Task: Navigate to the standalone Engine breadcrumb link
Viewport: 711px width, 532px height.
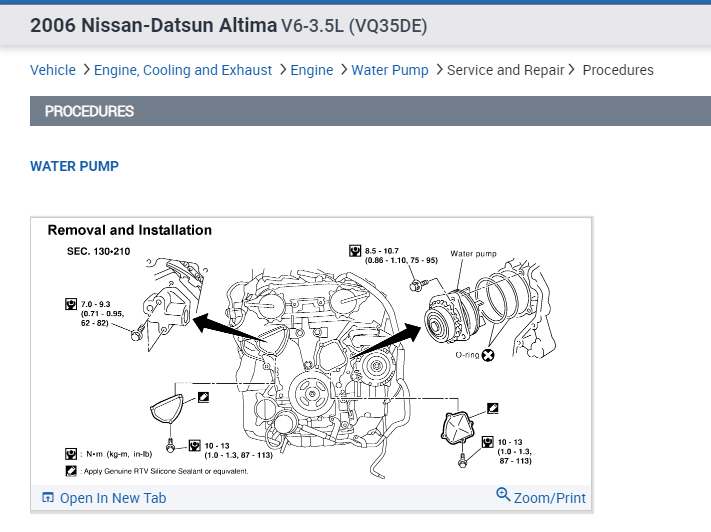Action: coord(312,70)
